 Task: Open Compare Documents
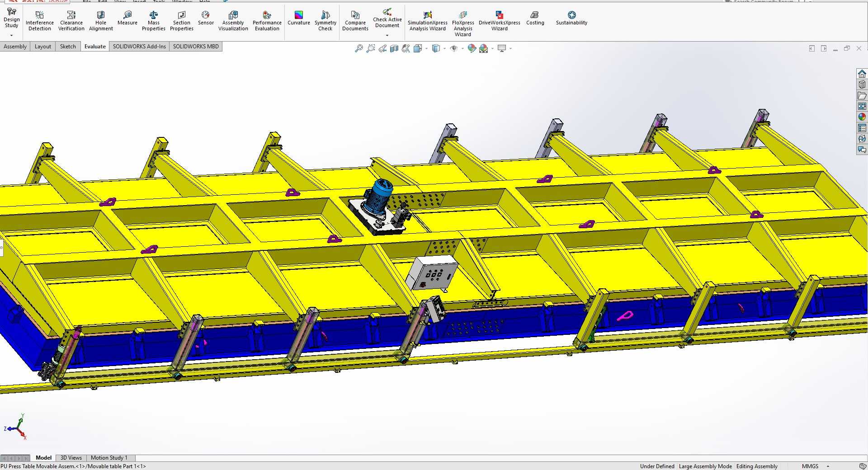(x=355, y=21)
